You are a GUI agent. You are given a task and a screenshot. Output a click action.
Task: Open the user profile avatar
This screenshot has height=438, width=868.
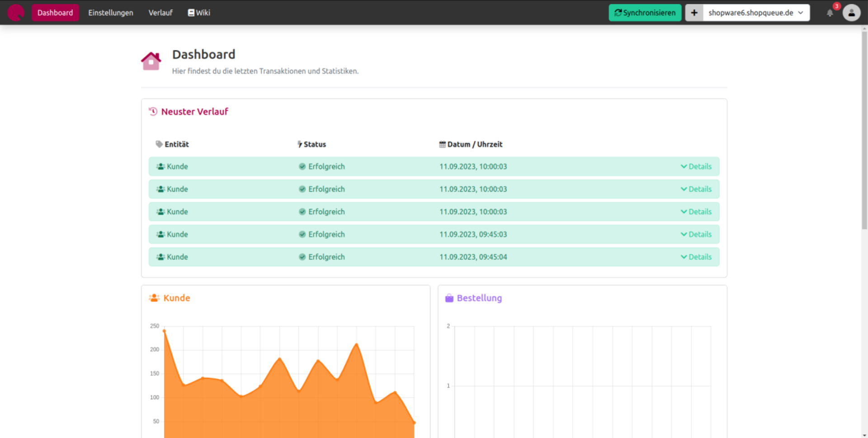click(851, 13)
